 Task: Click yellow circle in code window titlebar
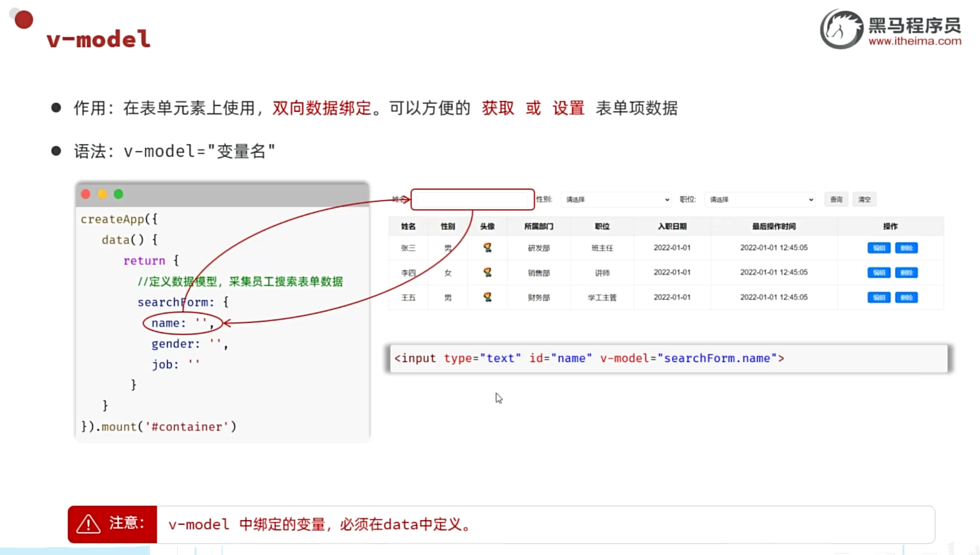tap(102, 194)
